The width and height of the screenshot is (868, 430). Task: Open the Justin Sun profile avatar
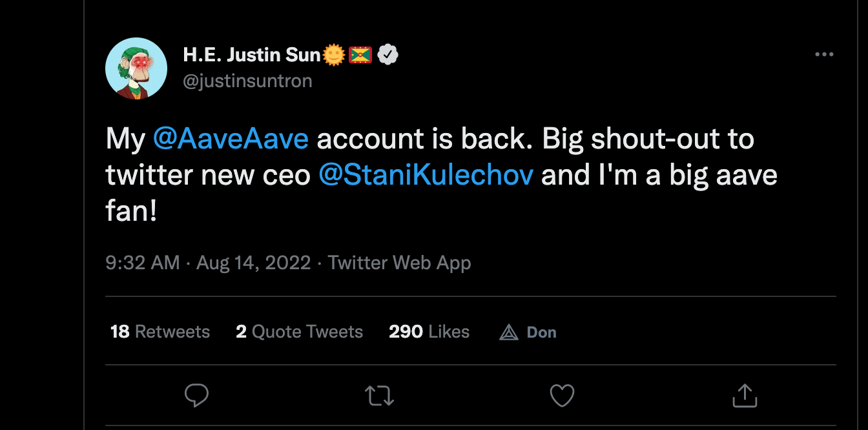point(136,68)
